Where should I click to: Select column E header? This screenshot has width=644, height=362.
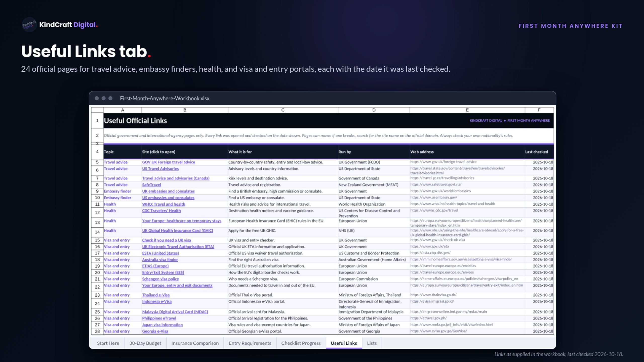point(467,110)
